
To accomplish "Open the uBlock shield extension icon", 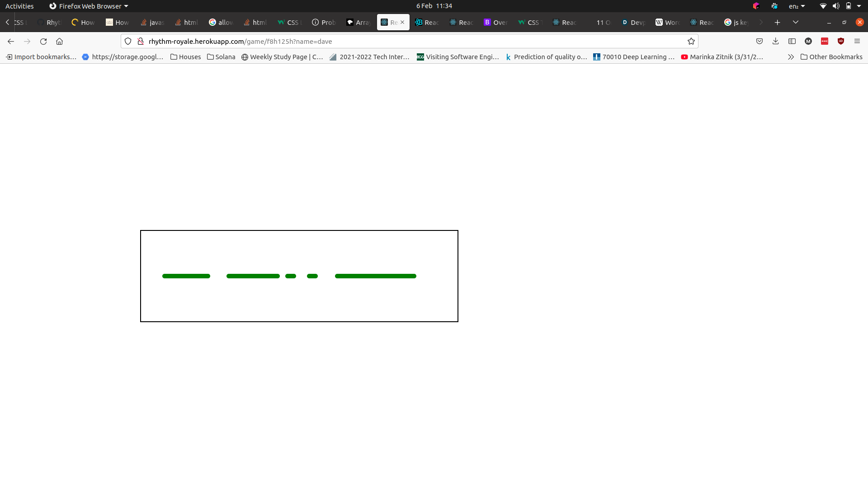I will coord(840,41).
